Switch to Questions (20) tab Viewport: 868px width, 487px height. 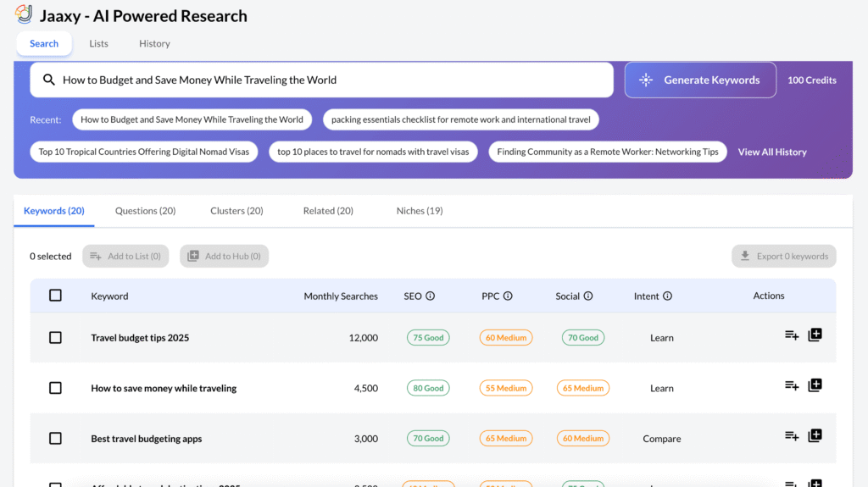145,211
